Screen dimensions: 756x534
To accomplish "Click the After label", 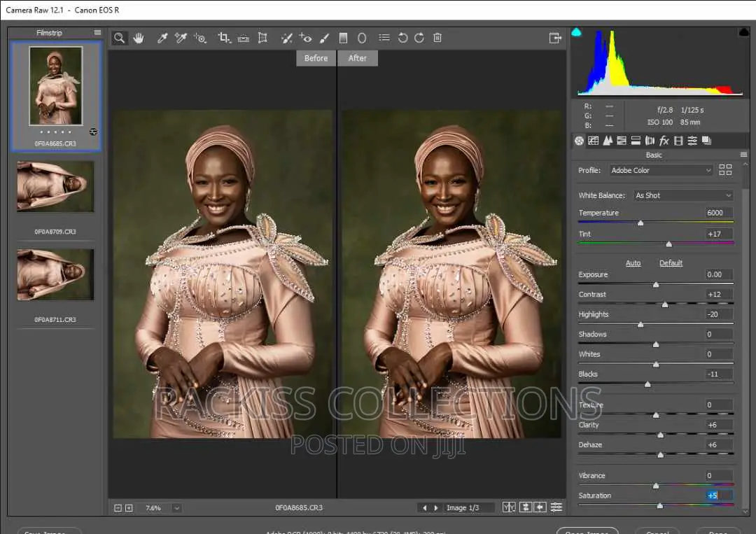I will (357, 58).
